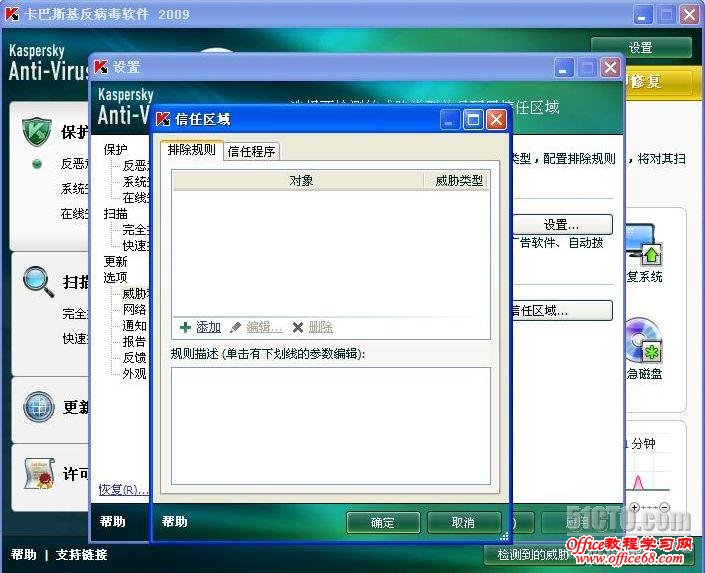Select the 网络 item in the 设置 tree
This screenshot has width=705, height=573.
[134, 309]
